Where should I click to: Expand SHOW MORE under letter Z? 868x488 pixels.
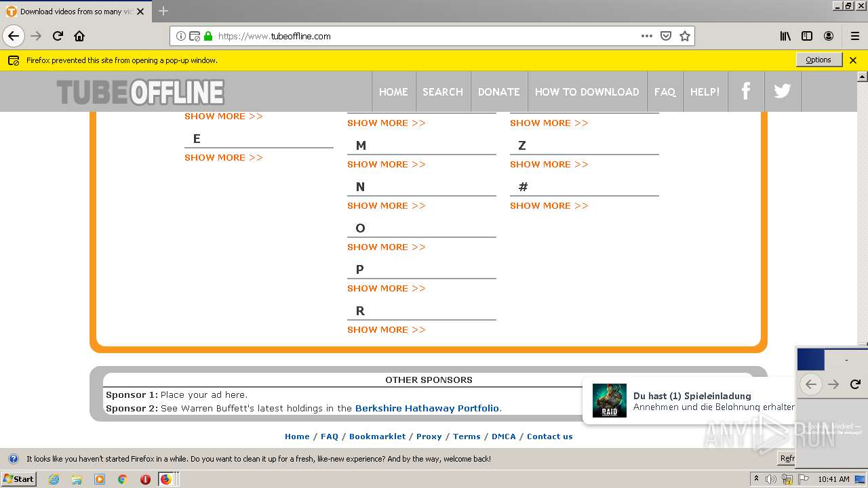(549, 164)
